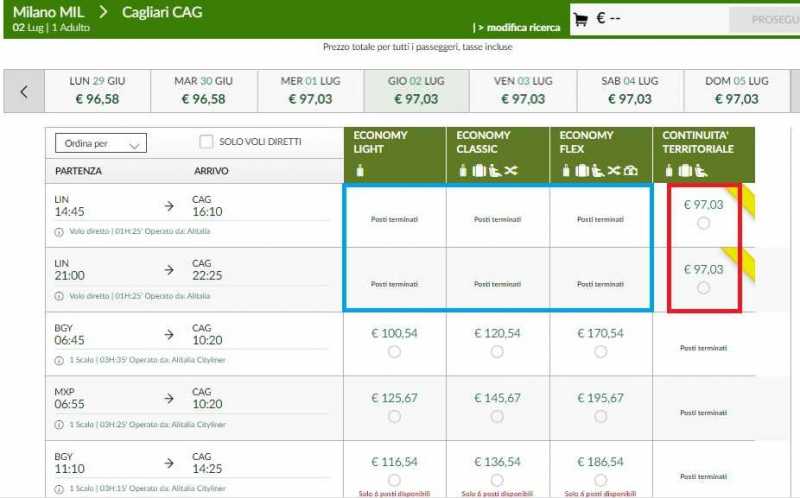Click PARTENZA column label

point(78,171)
